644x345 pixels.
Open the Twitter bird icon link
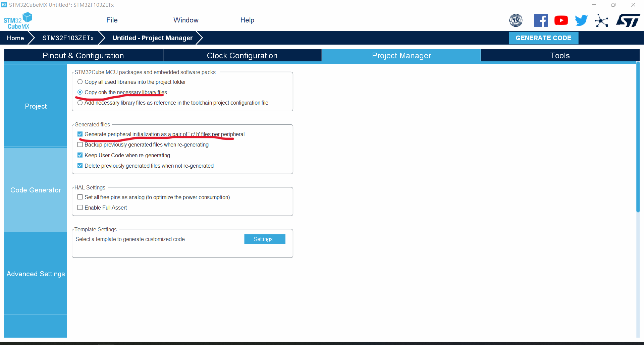tap(581, 20)
